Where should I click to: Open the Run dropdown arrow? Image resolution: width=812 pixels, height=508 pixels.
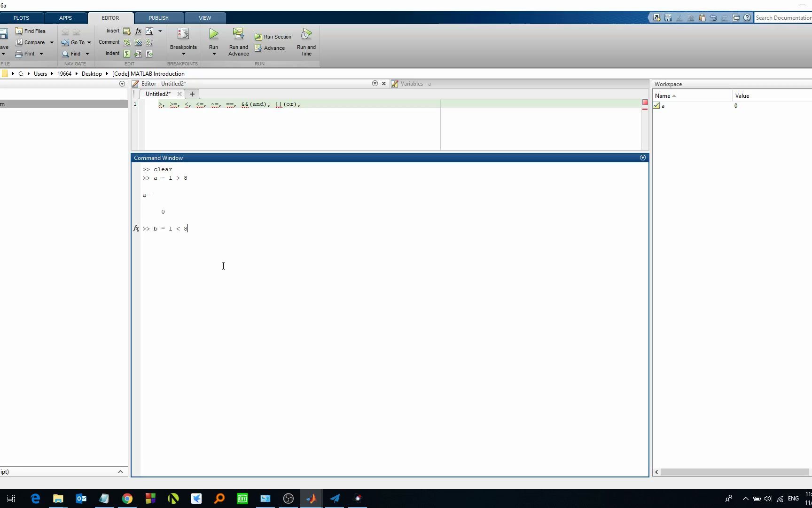tap(213, 53)
